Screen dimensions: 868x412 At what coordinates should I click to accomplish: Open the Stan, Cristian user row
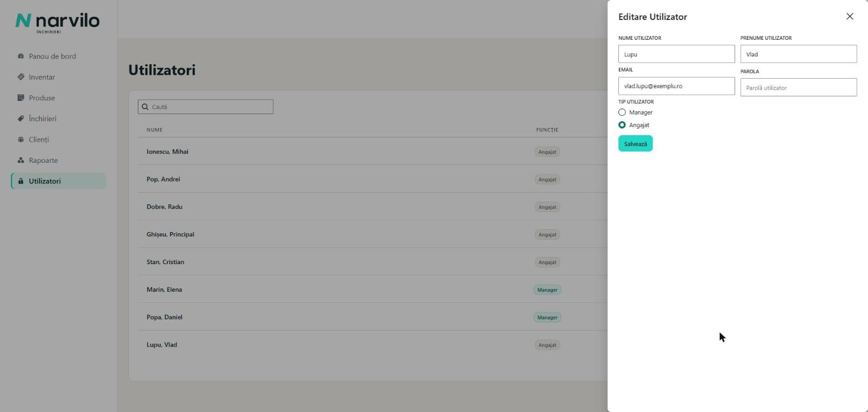373,262
